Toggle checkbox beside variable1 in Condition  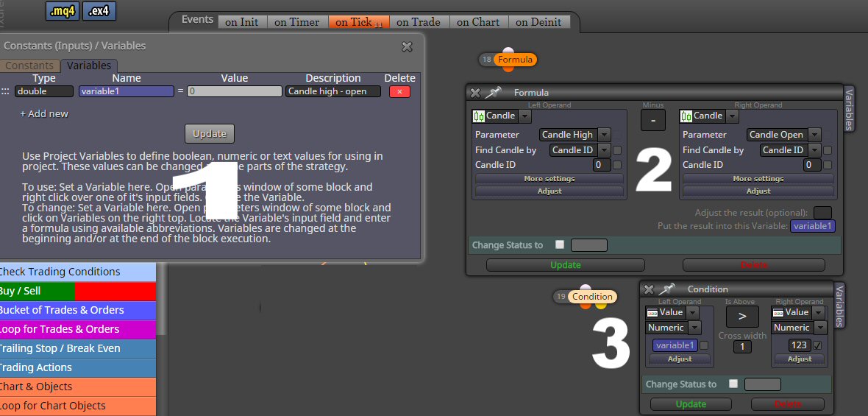(x=703, y=345)
